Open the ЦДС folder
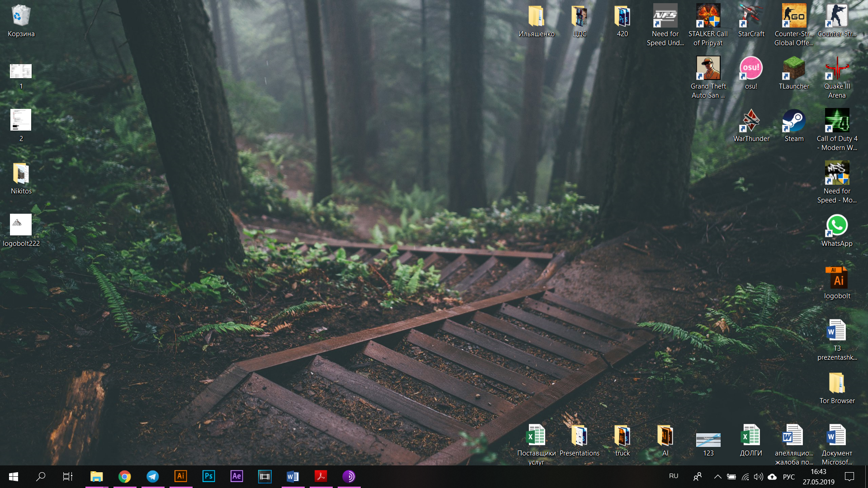 pyautogui.click(x=579, y=21)
